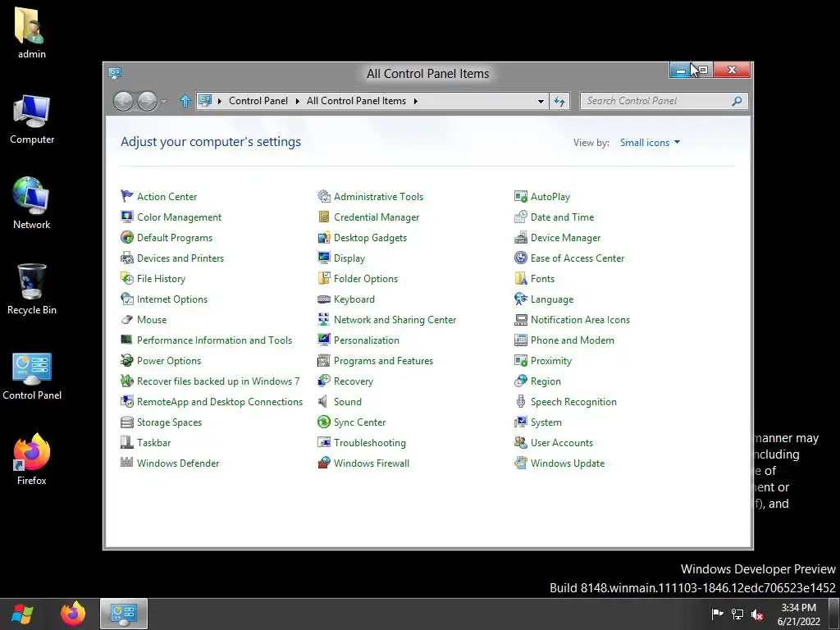840x630 pixels.
Task: Launch Firefox from the taskbar
Action: [x=73, y=614]
